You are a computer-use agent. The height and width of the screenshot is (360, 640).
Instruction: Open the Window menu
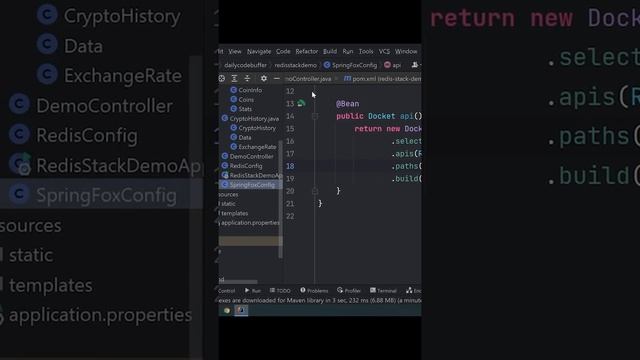pos(406,51)
